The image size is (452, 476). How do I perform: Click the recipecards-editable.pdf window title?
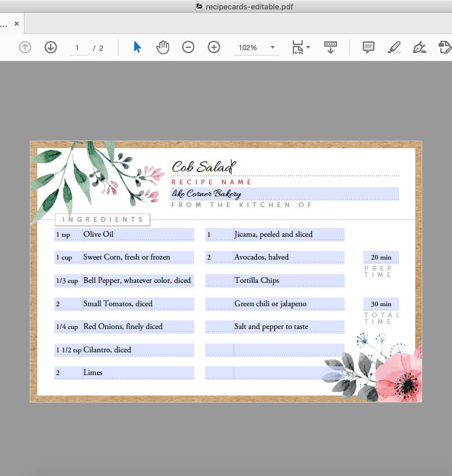(249, 6)
